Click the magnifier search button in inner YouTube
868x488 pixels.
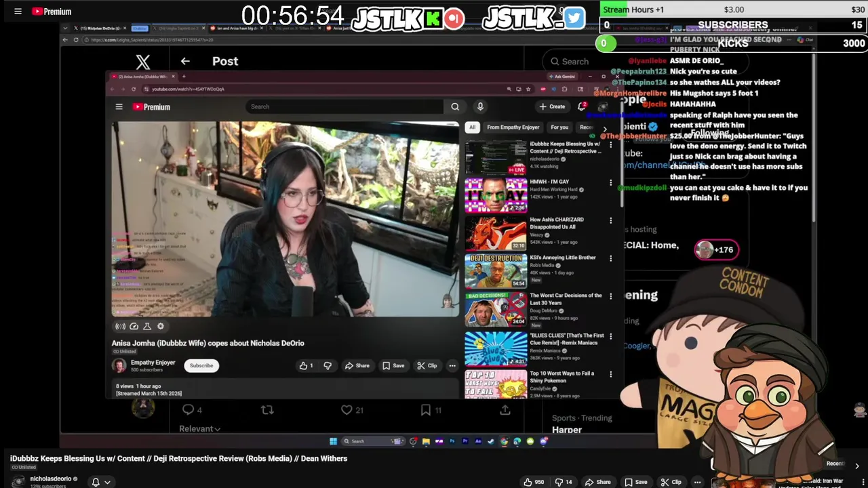pyautogui.click(x=455, y=106)
